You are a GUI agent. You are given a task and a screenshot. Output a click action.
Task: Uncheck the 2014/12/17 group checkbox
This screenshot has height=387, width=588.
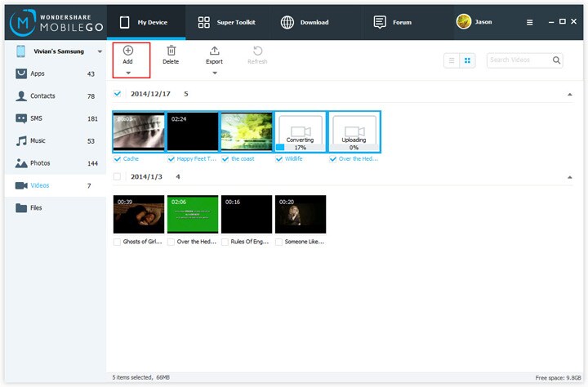pyautogui.click(x=118, y=94)
